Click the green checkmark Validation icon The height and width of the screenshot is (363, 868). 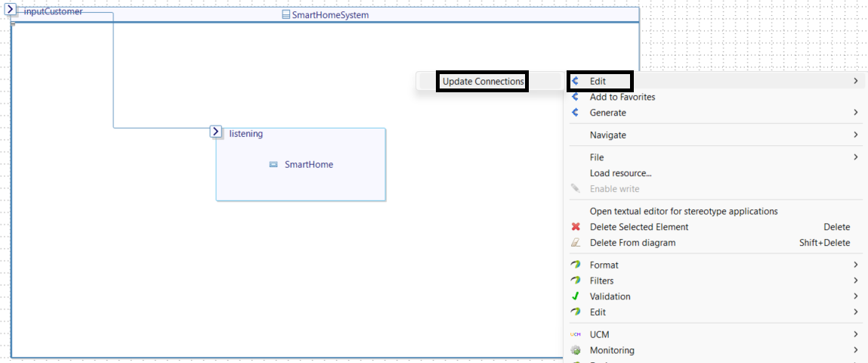coord(576,296)
